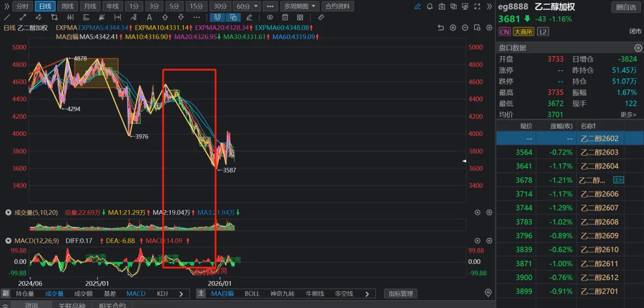Screen dimensions: 644x308
Task: Pick the three-point polyline drawing tool
Action: (38, 17)
